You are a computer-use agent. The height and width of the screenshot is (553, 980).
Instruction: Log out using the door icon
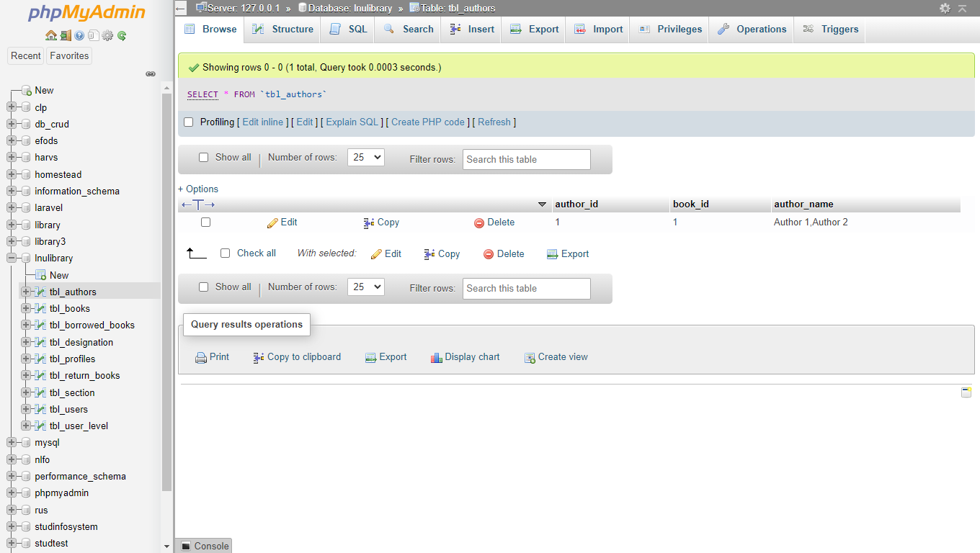coord(65,35)
